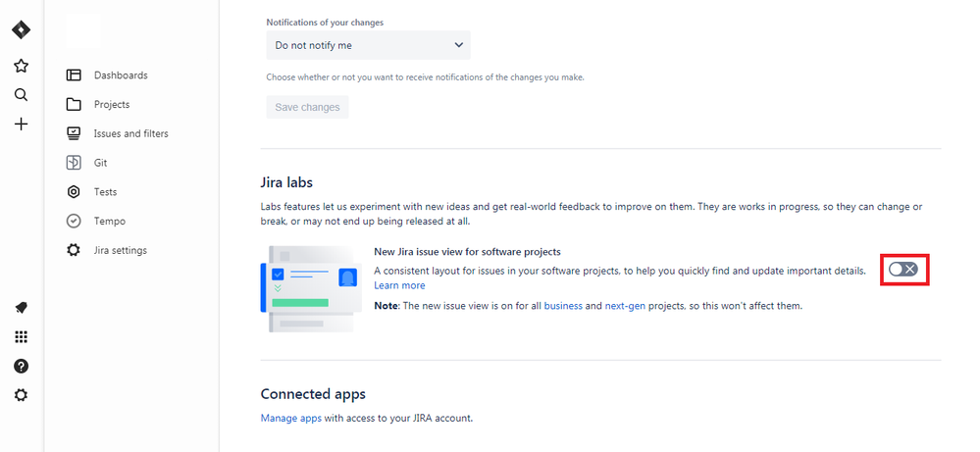Click the Manage apps link
This screenshot has width=980, height=452.
(291, 418)
